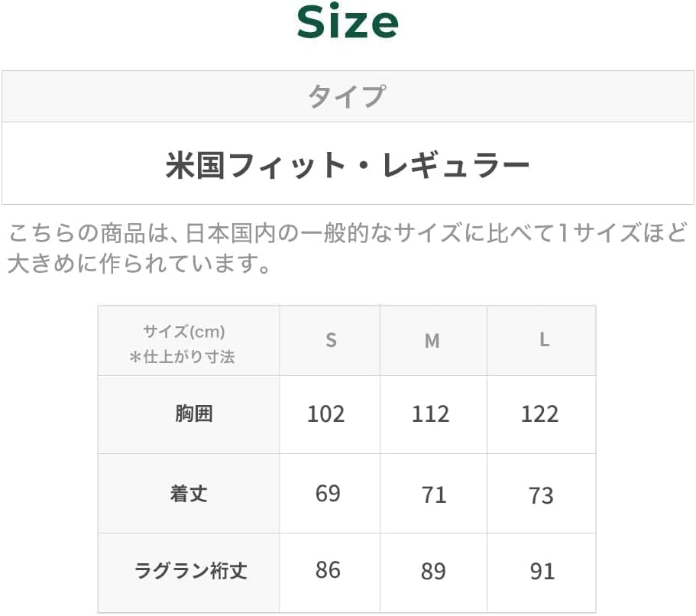Select the M size column header
The width and height of the screenshot is (696, 616).
(432, 341)
